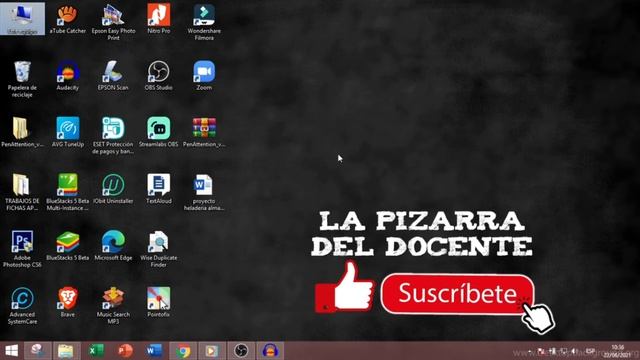
Task: Launch Brave browser shortcut
Action: 68,303
